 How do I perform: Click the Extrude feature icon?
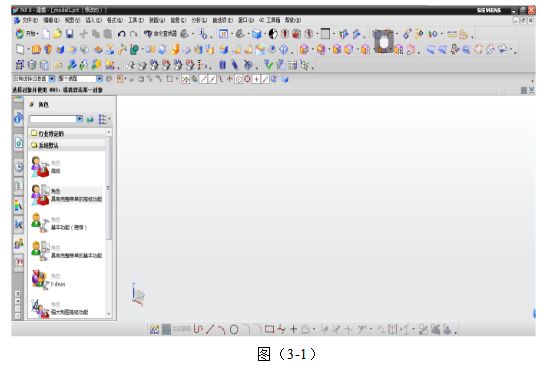tap(36, 49)
